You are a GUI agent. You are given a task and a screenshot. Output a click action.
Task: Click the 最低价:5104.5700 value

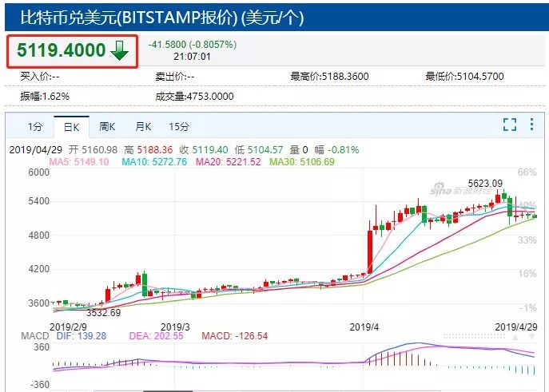click(464, 76)
